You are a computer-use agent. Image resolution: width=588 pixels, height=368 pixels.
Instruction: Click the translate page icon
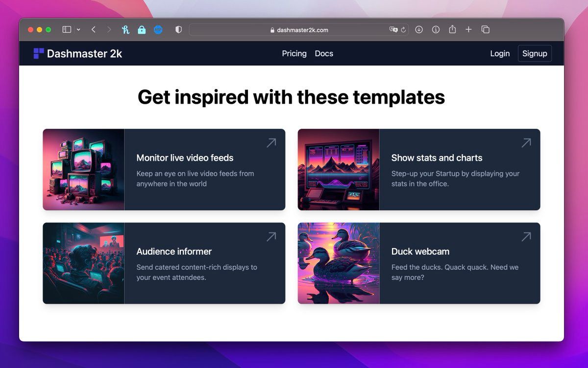pos(393,30)
